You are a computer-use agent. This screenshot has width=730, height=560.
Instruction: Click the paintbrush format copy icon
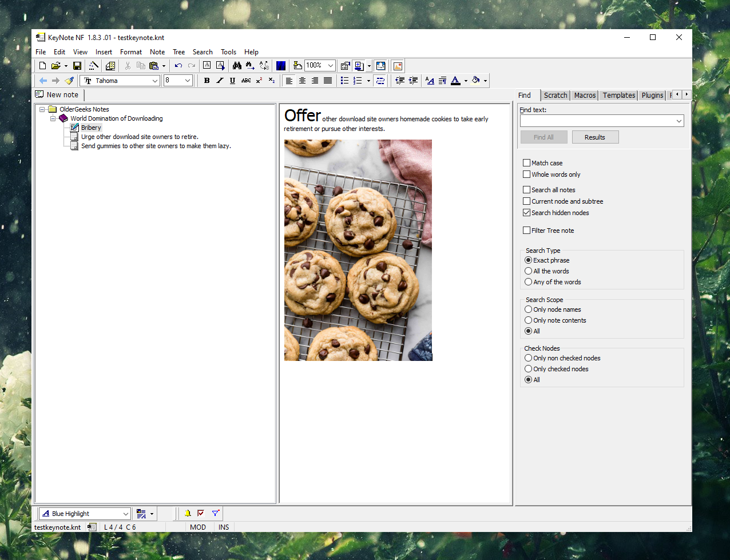coord(69,81)
